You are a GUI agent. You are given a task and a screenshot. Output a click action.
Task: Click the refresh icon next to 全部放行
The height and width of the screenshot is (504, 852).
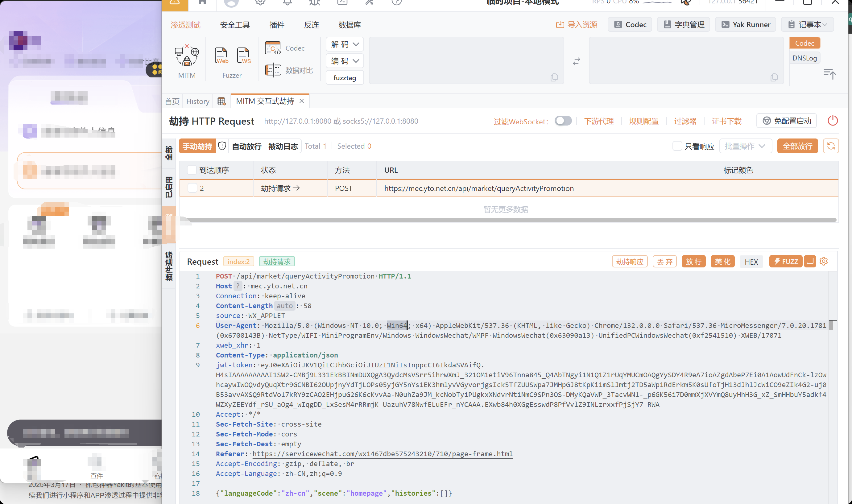coord(831,146)
